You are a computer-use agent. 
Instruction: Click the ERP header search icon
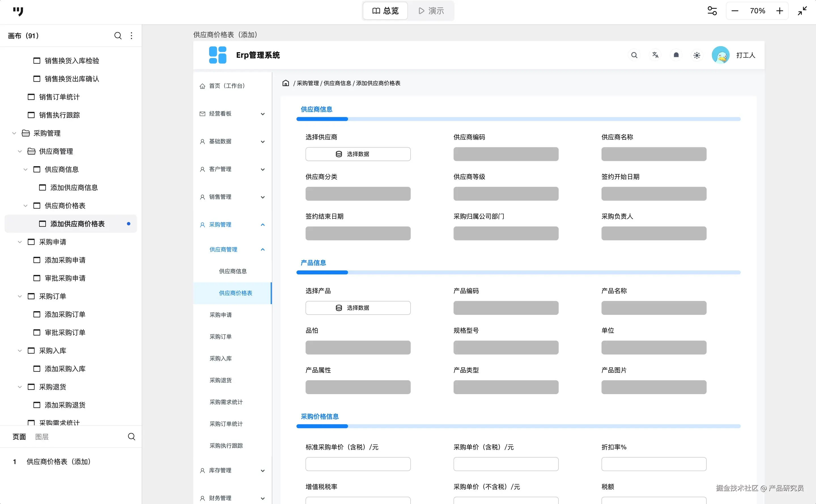(634, 55)
